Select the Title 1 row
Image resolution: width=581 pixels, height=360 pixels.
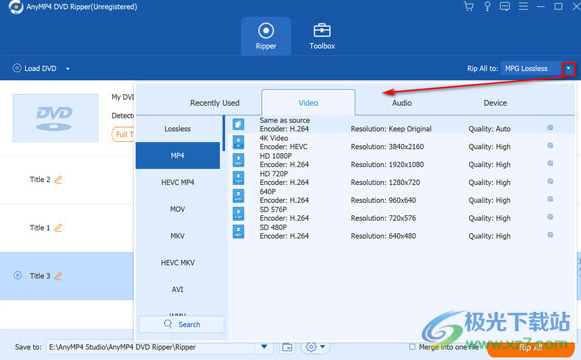click(67, 228)
